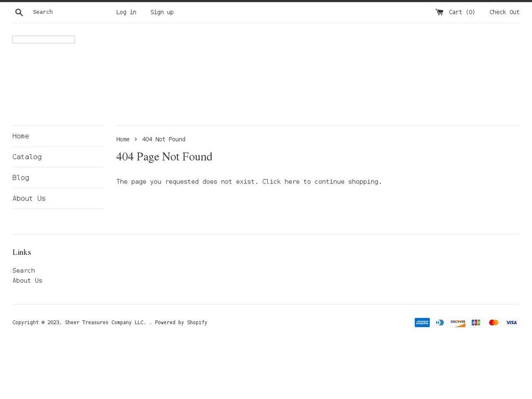The height and width of the screenshot is (399, 532).
Task: Open the Log in link
Action: tap(126, 12)
